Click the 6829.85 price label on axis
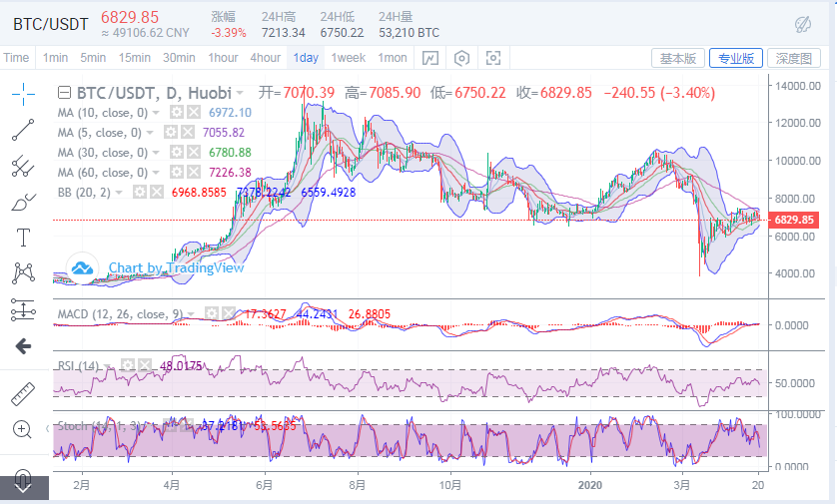The image size is (837, 504). [x=794, y=220]
